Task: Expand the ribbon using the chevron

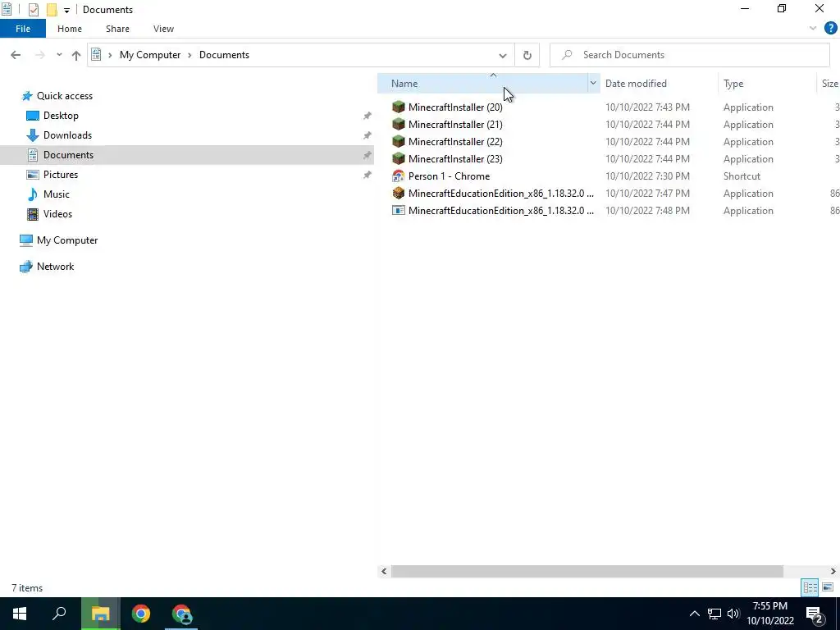Action: (x=813, y=29)
